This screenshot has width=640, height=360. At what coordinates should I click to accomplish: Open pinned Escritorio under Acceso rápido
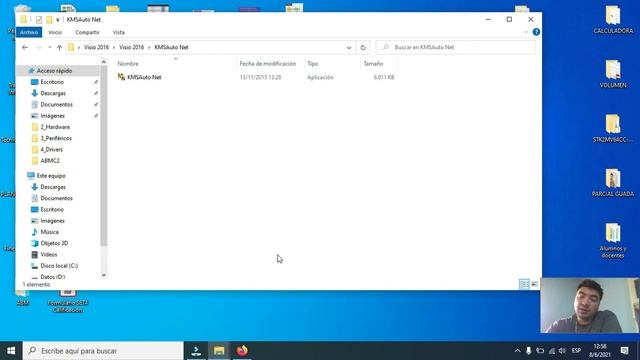tap(52, 82)
